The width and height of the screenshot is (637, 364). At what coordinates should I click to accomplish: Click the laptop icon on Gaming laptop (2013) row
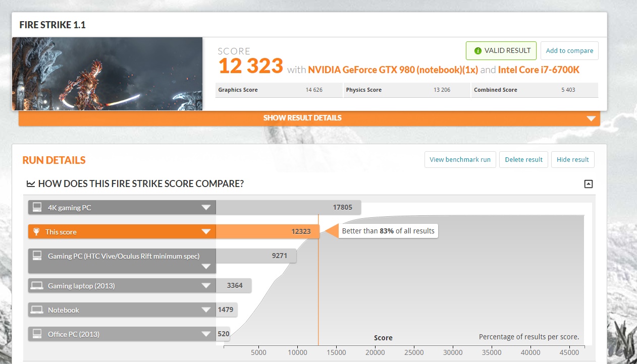click(37, 286)
